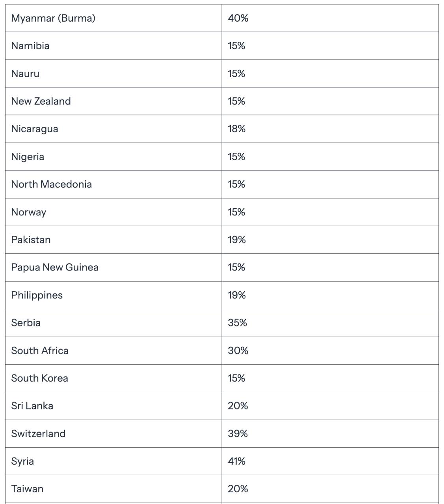This screenshot has height=504, width=444.
Task: Select the Nauru country cell
Action: [x=25, y=74]
